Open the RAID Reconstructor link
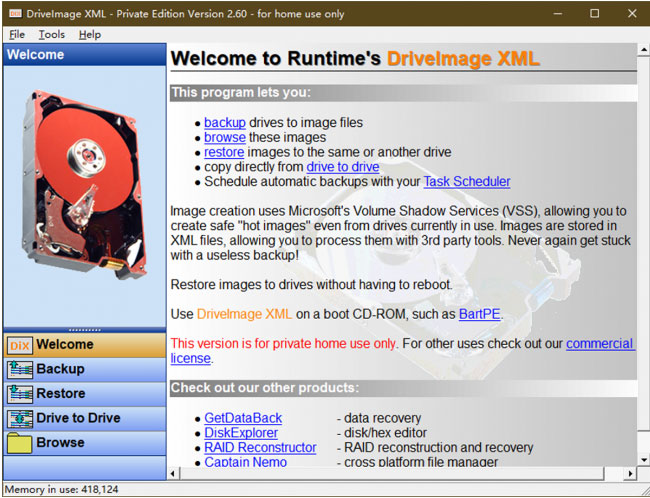Viewport: 650px width, 498px height. [260, 447]
